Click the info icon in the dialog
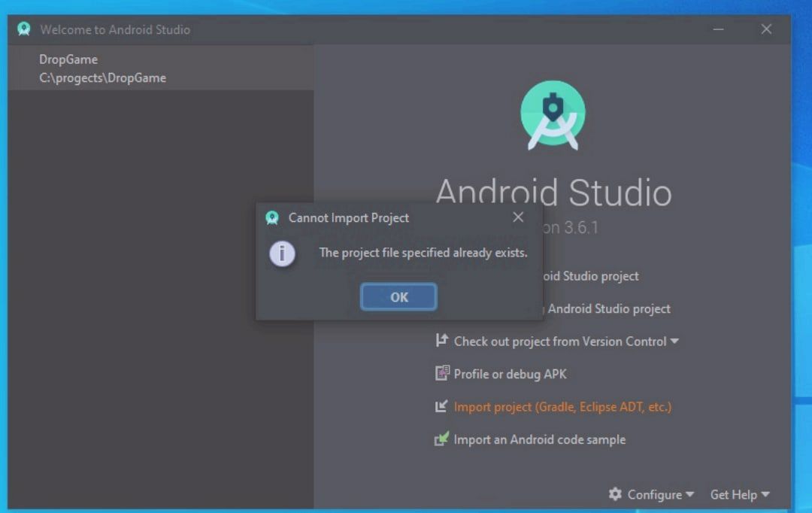Image resolution: width=812 pixels, height=513 pixels. pos(282,254)
